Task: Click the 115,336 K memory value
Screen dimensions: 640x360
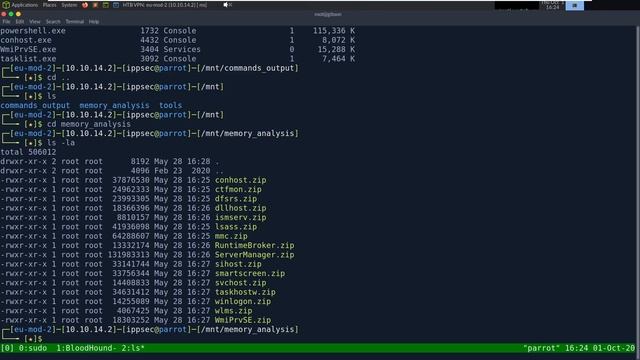Action: click(334, 31)
